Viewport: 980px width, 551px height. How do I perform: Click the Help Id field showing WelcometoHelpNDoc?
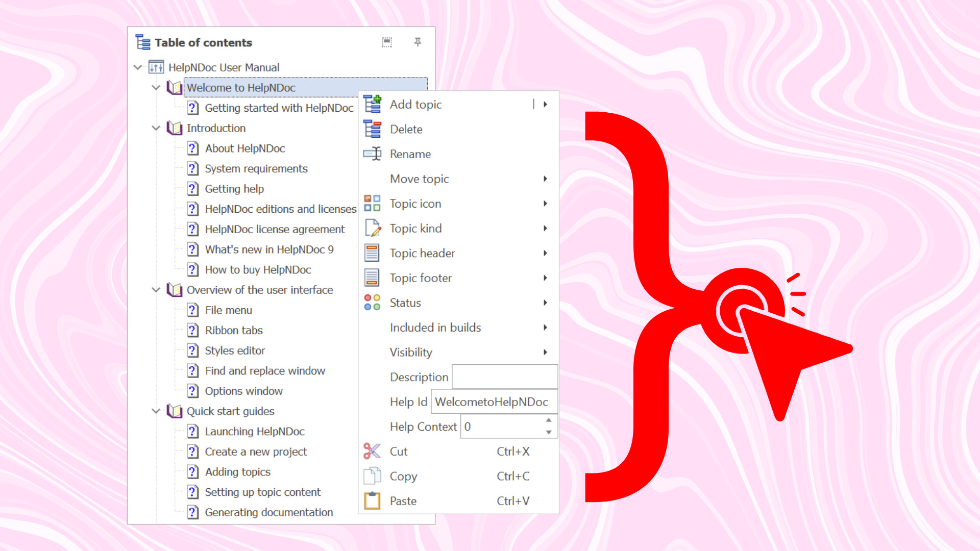[494, 402]
